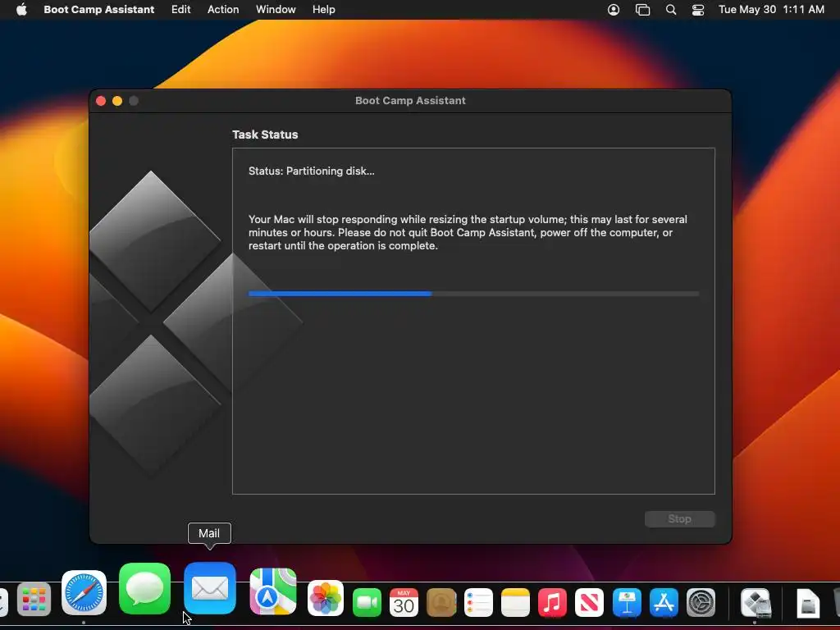This screenshot has width=840, height=630.
Task: Open Notes from the Dock
Action: tap(515, 602)
